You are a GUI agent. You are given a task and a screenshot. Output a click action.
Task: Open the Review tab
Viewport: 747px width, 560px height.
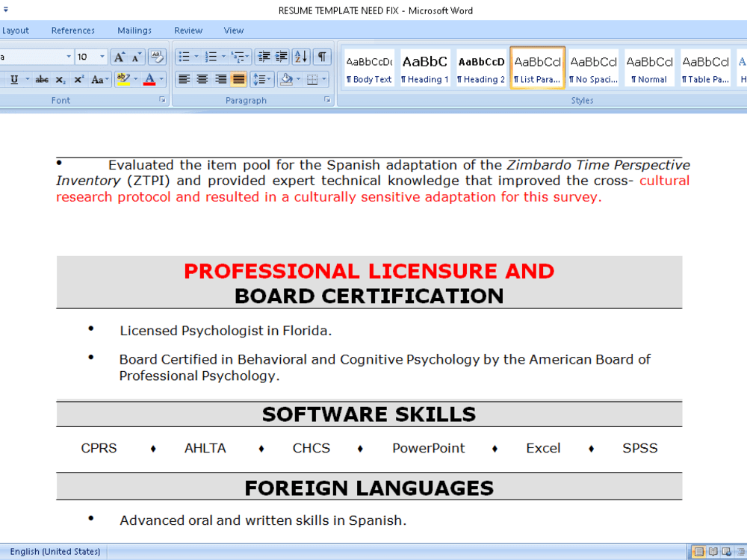point(188,31)
